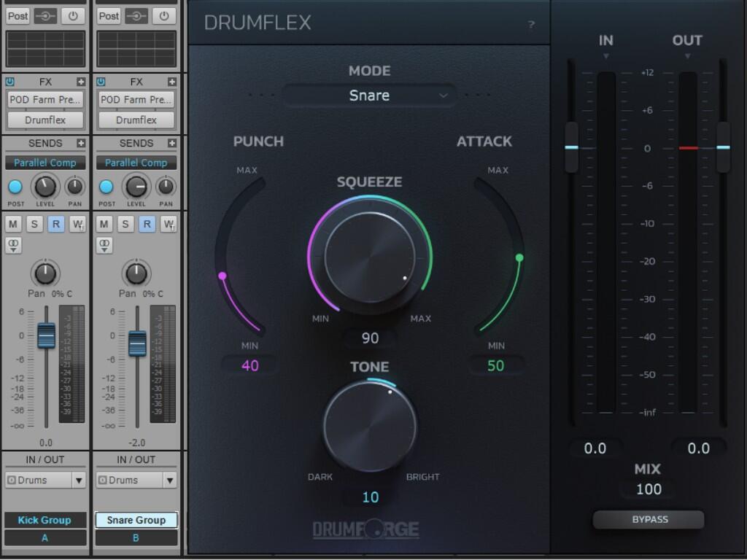This screenshot has width=747, height=560.
Task: Select the Kick Group strip name
Action: pos(45,520)
